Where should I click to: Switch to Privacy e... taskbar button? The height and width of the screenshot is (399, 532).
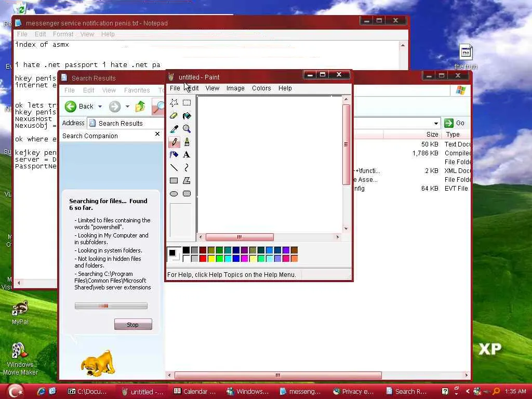(x=353, y=391)
